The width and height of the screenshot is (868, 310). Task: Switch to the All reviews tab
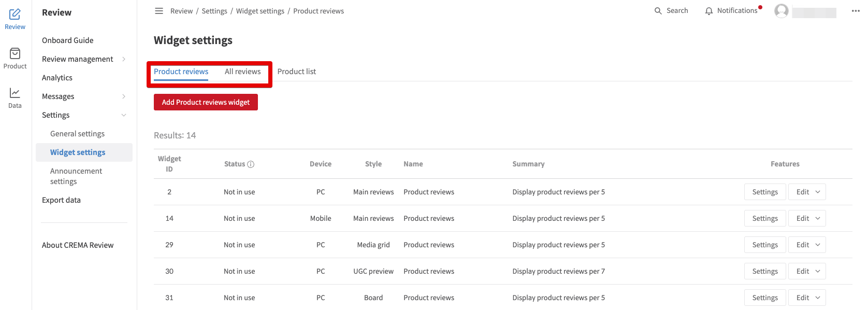coord(242,72)
